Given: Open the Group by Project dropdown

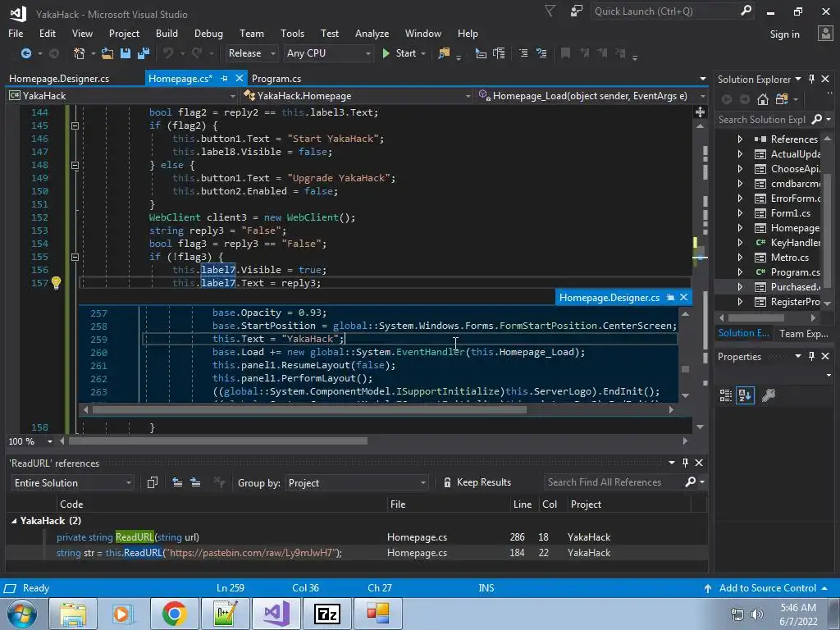Looking at the screenshot, I should point(357,482).
